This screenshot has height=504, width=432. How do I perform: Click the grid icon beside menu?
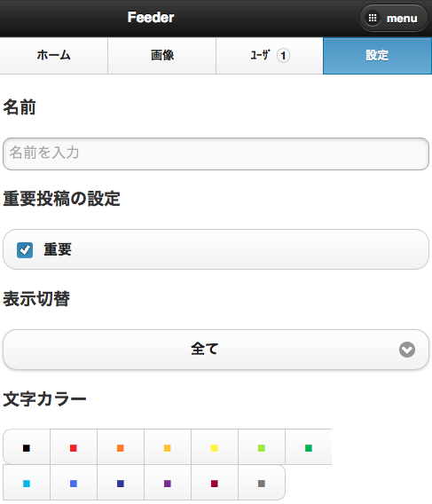373,18
